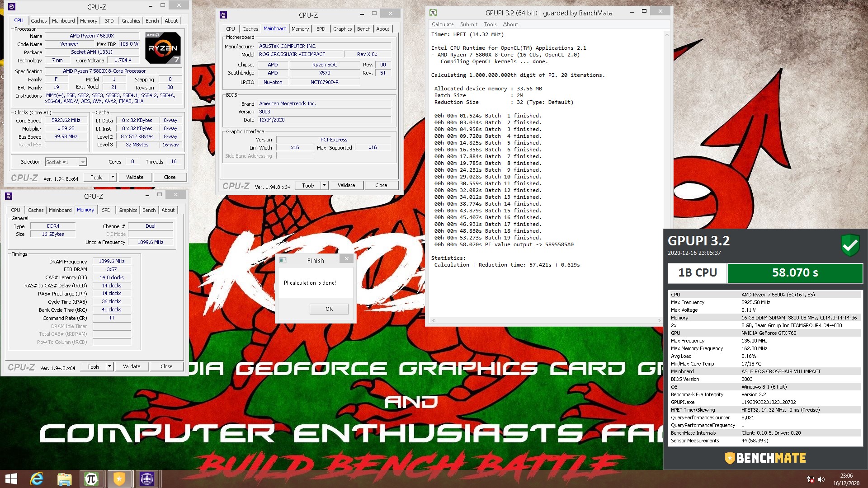
Task: Launch Internet Explorer from taskbar
Action: pyautogui.click(x=37, y=479)
